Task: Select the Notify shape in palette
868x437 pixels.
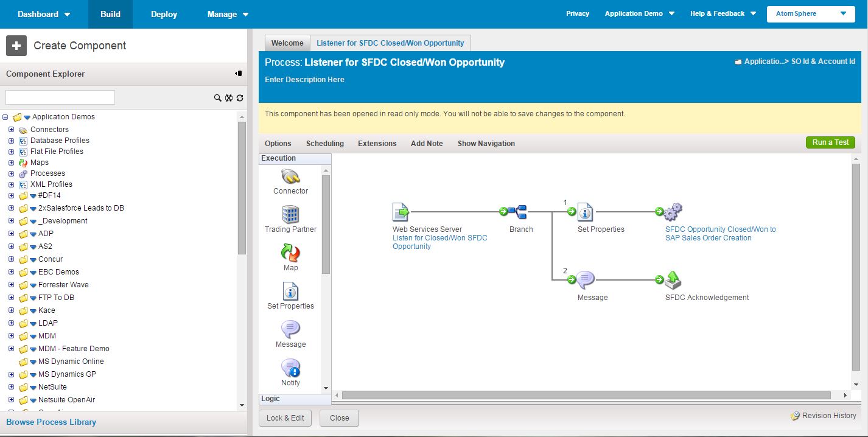Action: pyautogui.click(x=290, y=373)
